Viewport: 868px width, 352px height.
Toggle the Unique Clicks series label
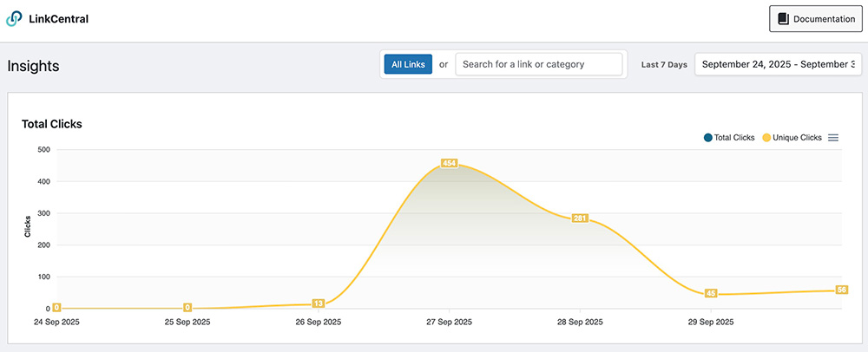pos(797,138)
